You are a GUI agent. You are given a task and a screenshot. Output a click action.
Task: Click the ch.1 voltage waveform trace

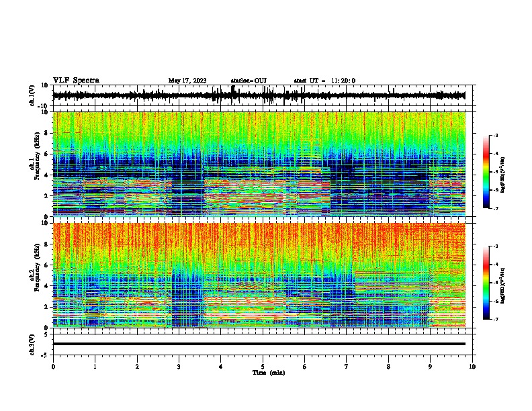(x=259, y=95)
